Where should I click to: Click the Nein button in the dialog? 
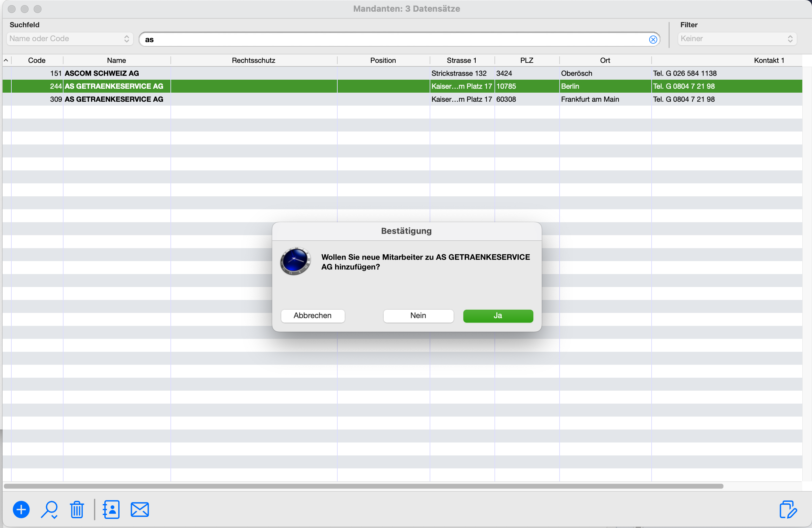418,316
